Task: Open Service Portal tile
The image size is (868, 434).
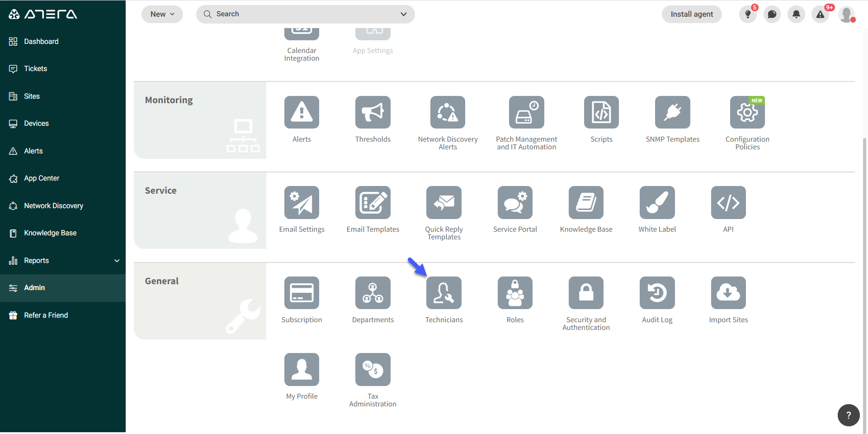Action: [515, 202]
